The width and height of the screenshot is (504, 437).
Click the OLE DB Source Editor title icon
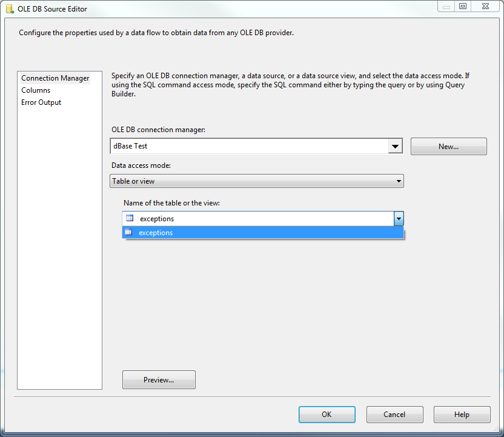10,9
